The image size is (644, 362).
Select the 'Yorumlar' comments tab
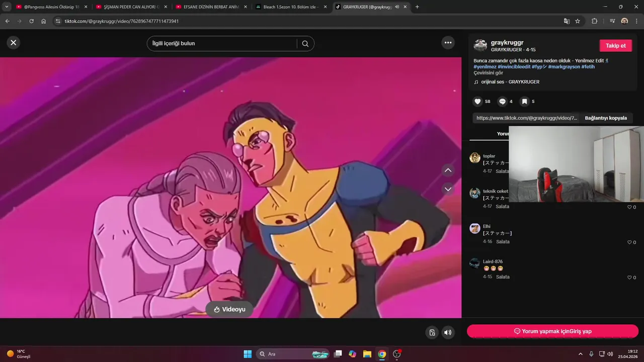tap(503, 134)
